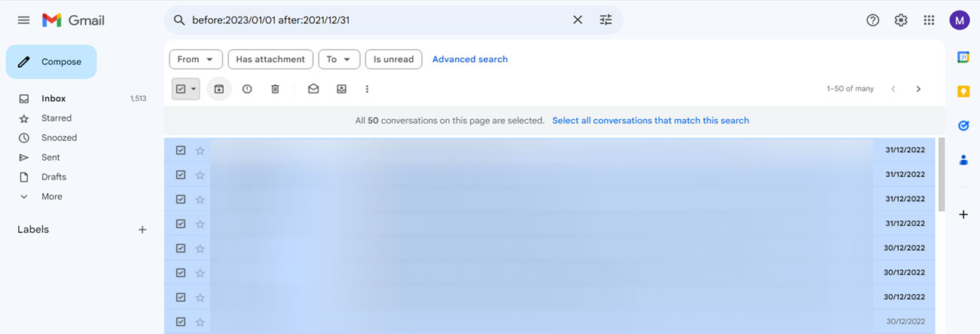This screenshot has width=980, height=334.
Task: Open Google Calendar in the side panel
Action: [x=963, y=57]
